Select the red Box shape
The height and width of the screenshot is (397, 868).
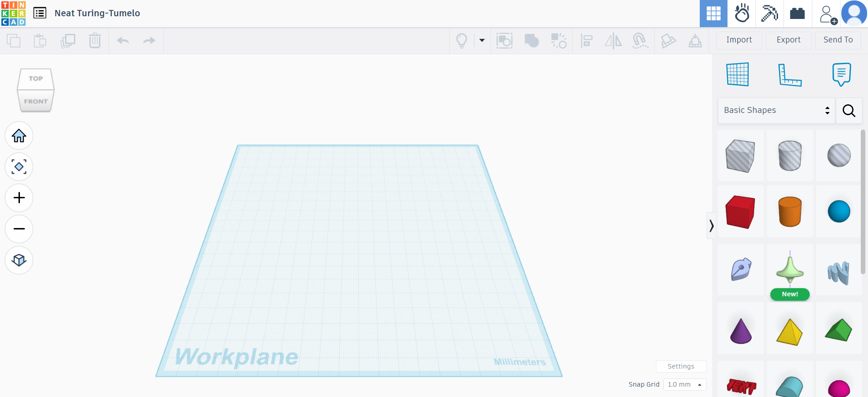point(741,211)
